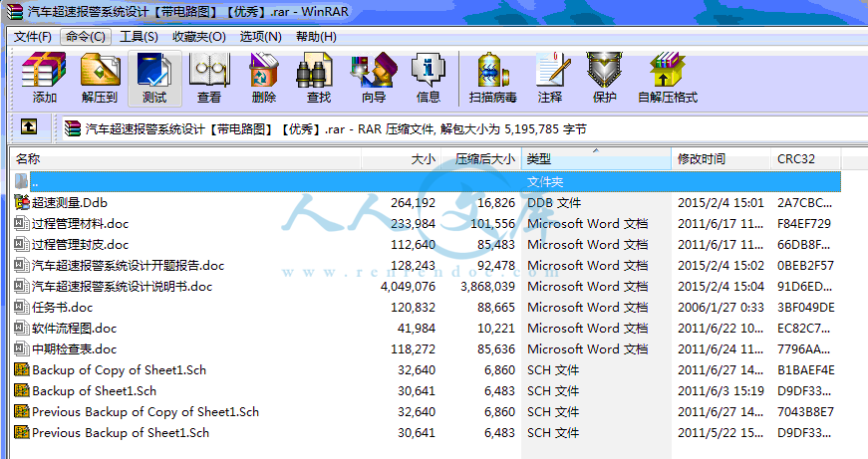Sort by the 大小 column header
This screenshot has width=868, height=459.
tap(402, 159)
